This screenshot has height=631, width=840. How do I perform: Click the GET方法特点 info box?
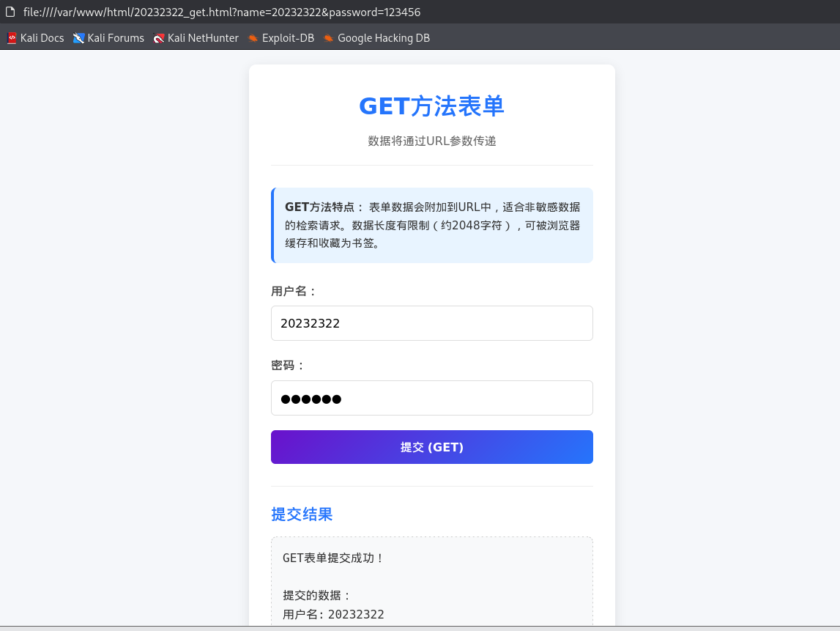tap(431, 224)
